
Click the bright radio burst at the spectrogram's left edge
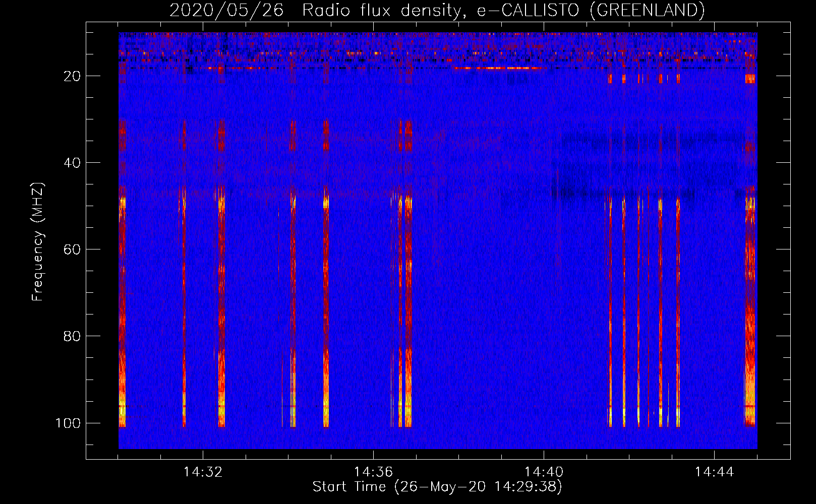coord(122,312)
